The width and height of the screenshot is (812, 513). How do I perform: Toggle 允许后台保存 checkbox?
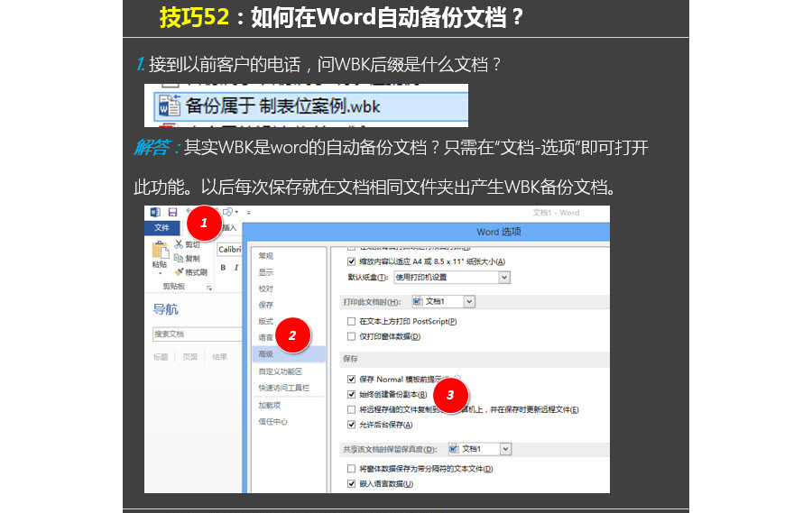[352, 425]
